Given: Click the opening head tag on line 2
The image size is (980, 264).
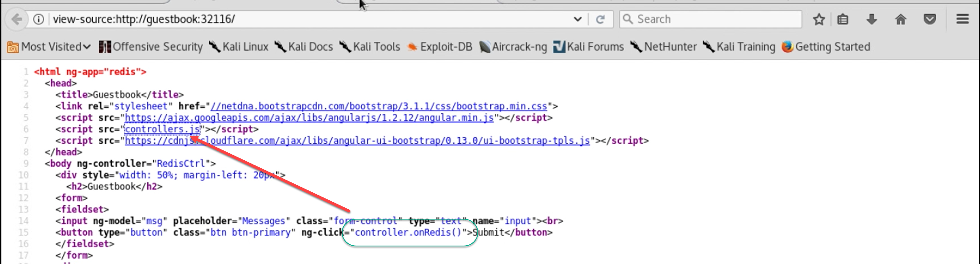Looking at the screenshot, I should coord(61,83).
